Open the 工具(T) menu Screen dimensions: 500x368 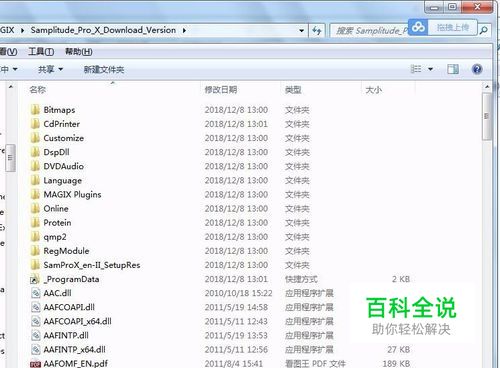[x=41, y=52]
